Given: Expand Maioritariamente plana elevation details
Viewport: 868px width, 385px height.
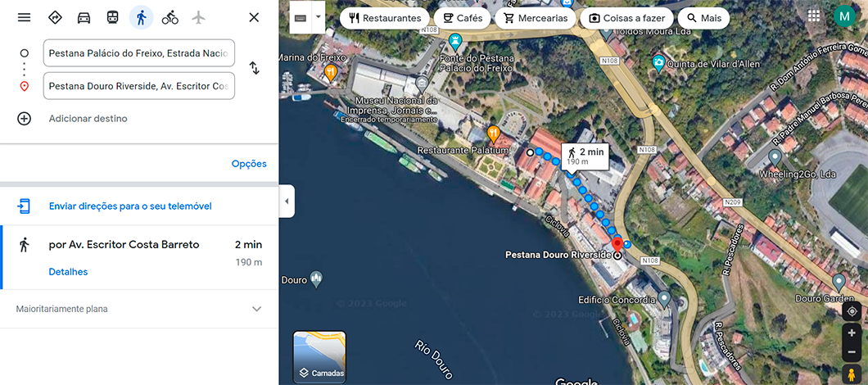Looking at the screenshot, I should pyautogui.click(x=256, y=309).
